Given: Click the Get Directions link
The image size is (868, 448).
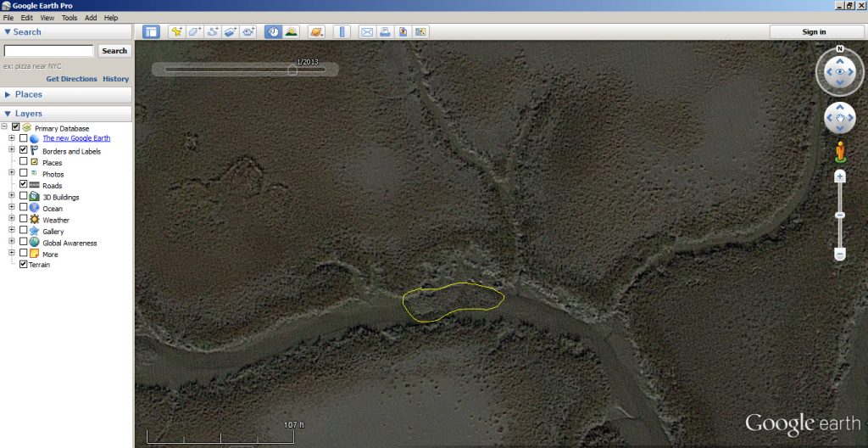Looking at the screenshot, I should [71, 79].
